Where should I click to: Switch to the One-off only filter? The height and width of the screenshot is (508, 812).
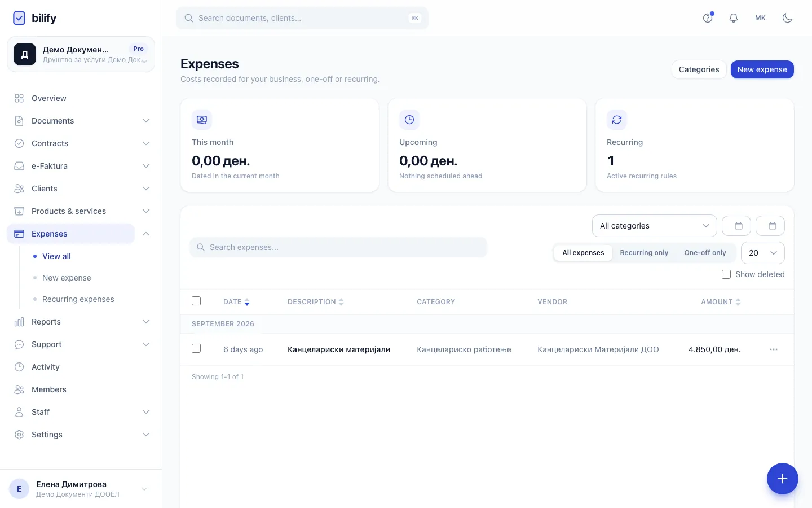tap(705, 253)
